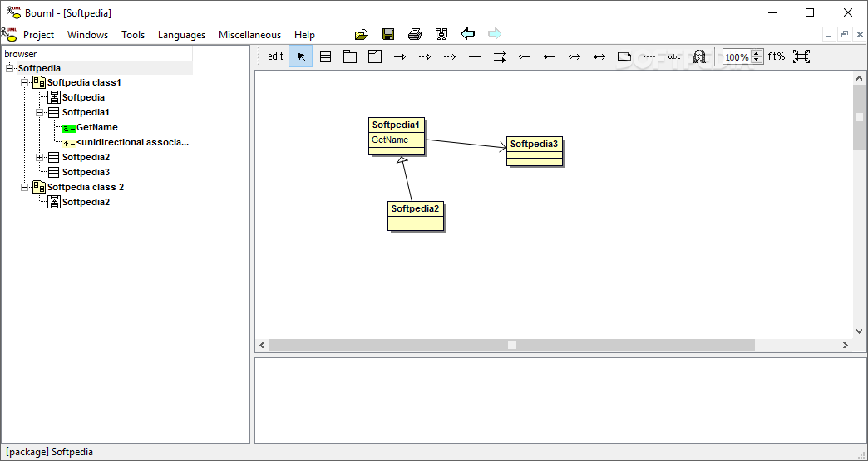
Task: Select the image portrait tool
Action: coord(698,56)
